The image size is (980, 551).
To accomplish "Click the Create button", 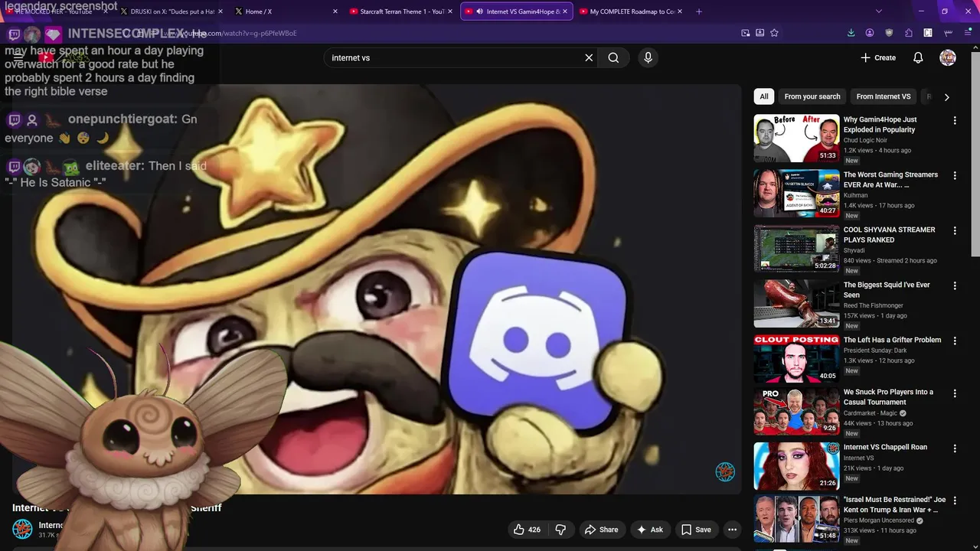I will tap(878, 57).
